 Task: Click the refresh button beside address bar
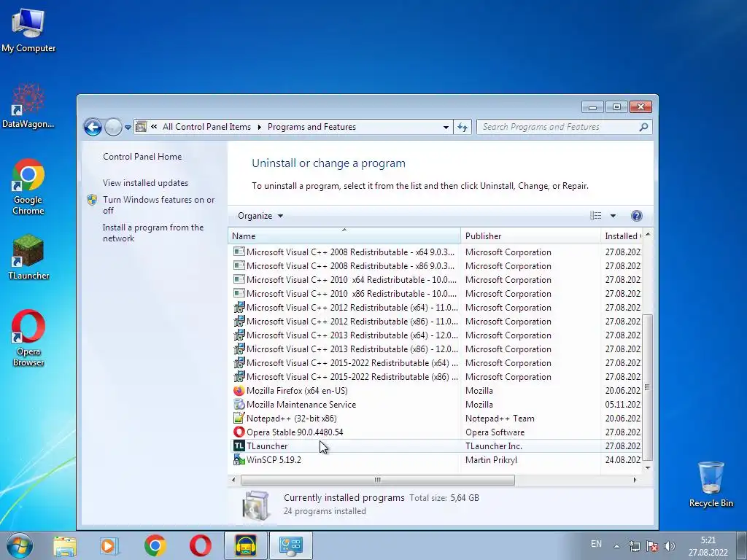[462, 127]
